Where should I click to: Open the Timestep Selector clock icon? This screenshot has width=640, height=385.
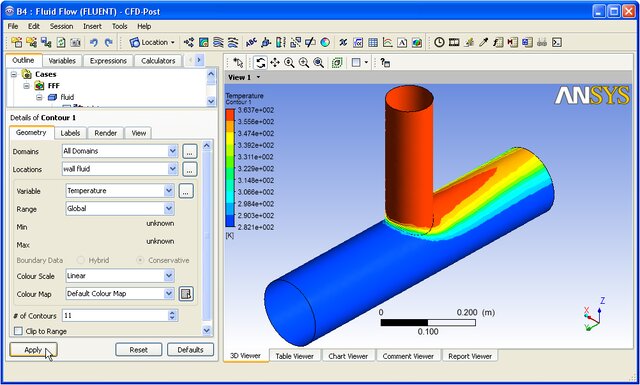click(439, 42)
